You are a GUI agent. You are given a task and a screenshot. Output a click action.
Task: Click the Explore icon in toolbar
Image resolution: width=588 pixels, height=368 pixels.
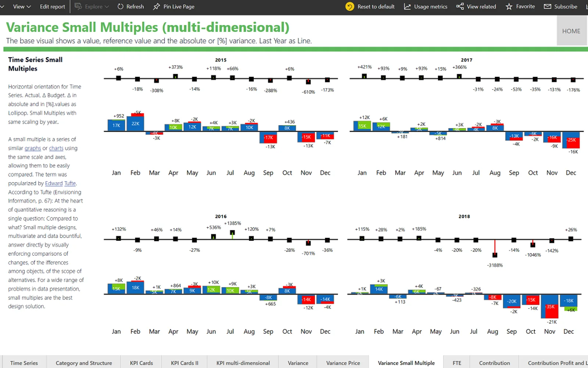click(x=78, y=6)
